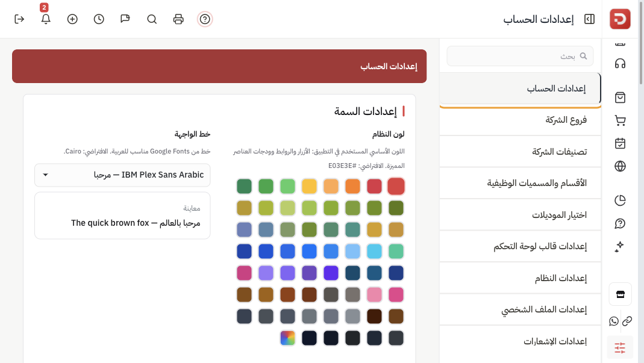Select إعدادات الحساب menu item

(520, 88)
